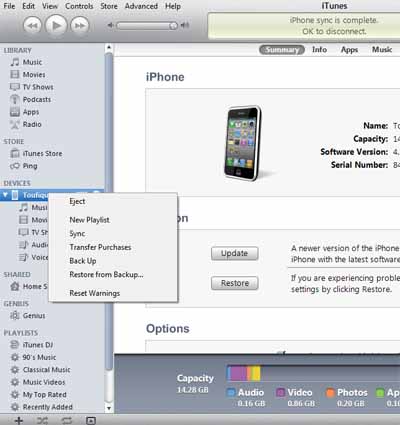Image resolution: width=400 pixels, height=425 pixels.
Task: Open the File menu
Action: pos(9,6)
